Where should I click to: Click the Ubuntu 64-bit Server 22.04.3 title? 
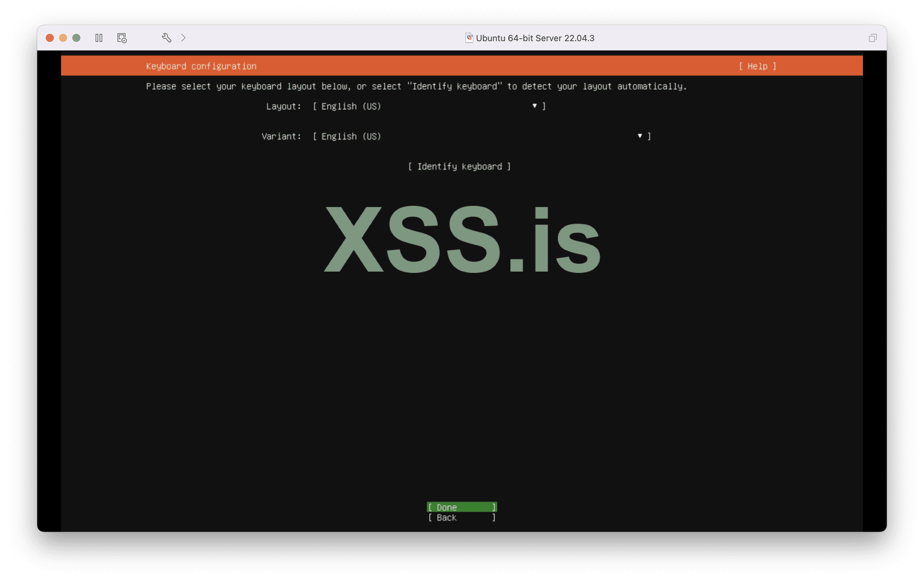535,38
